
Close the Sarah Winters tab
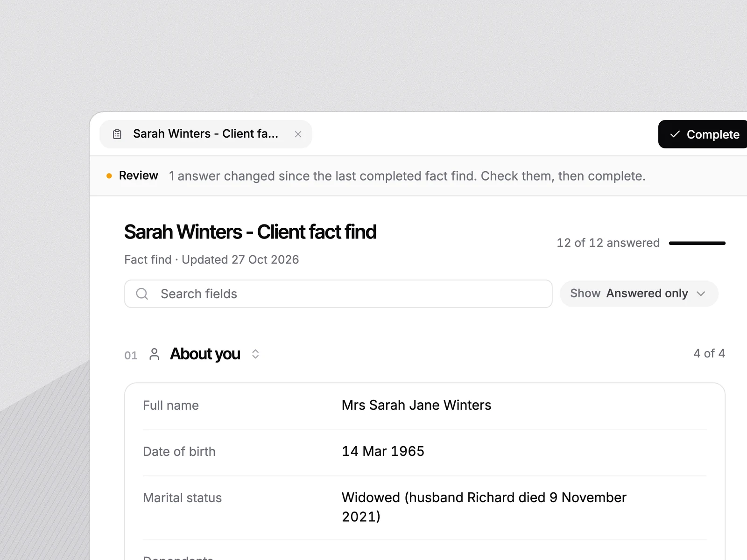pos(298,134)
